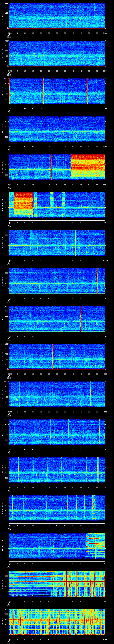Click the spectrogram panel starting at 2:55:00

(57, 91)
